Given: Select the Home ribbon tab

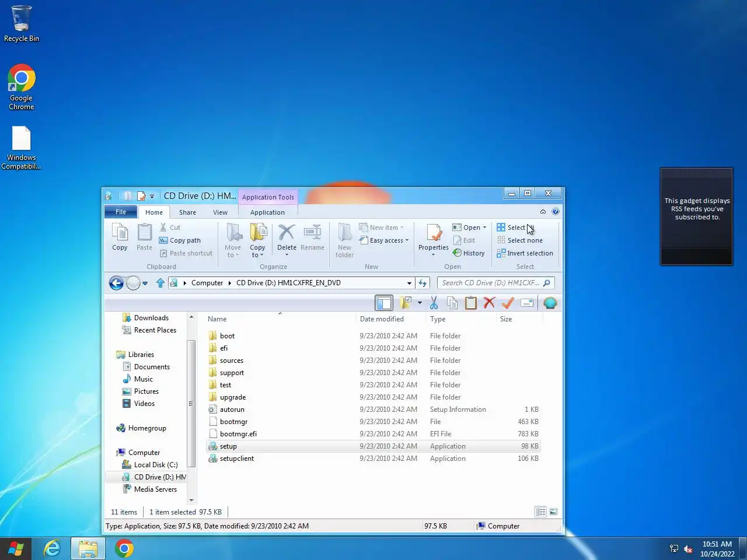Looking at the screenshot, I should [x=154, y=212].
